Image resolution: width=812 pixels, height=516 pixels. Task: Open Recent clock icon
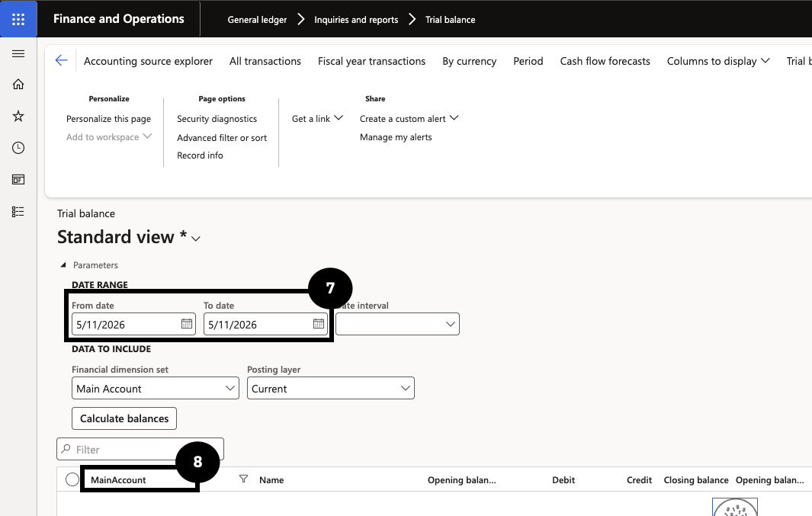(x=18, y=148)
